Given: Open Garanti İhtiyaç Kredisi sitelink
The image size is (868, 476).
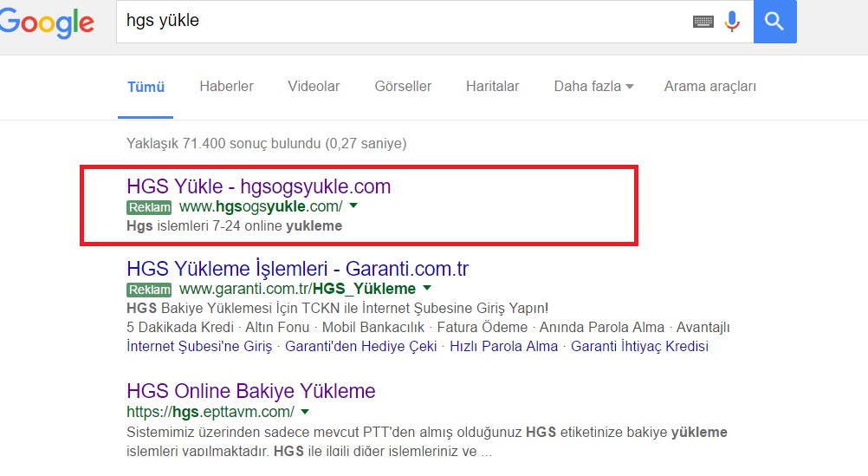Looking at the screenshot, I should [x=639, y=346].
